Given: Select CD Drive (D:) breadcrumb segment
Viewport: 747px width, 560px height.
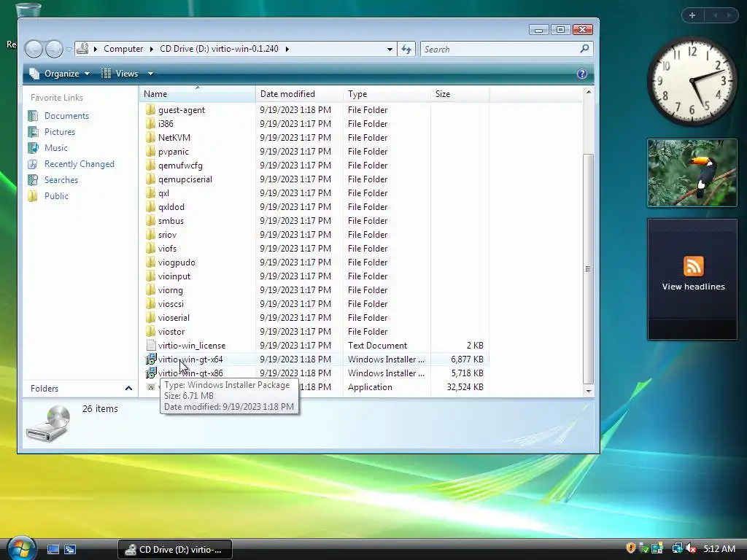Looking at the screenshot, I should [219, 49].
